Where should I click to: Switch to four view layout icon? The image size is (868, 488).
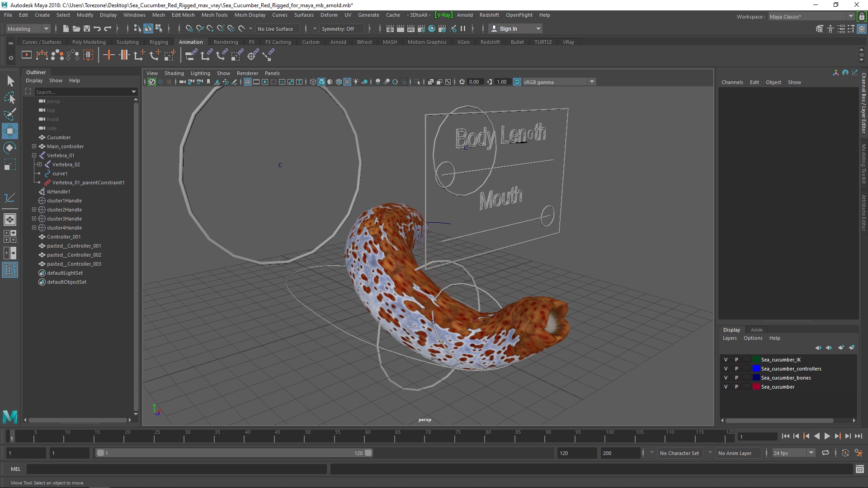(x=10, y=236)
